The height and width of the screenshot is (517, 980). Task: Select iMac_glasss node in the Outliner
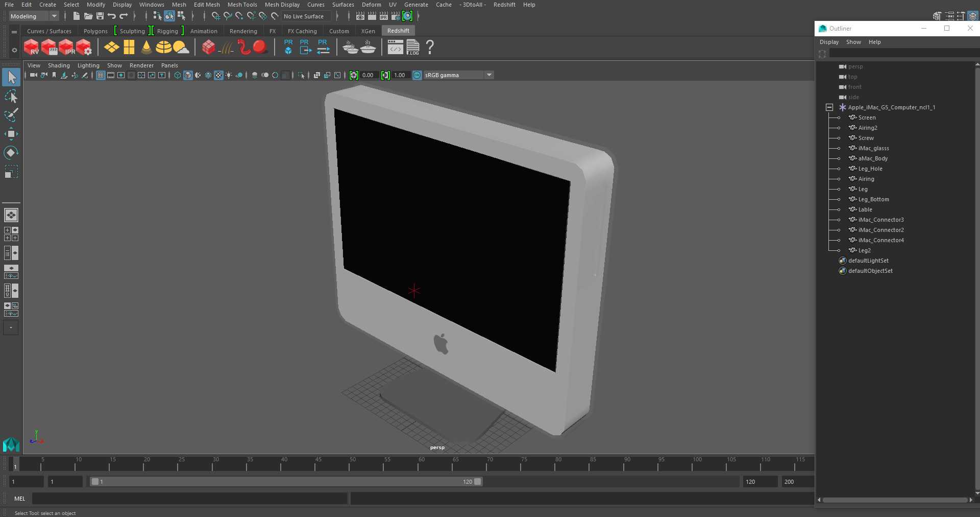(873, 148)
